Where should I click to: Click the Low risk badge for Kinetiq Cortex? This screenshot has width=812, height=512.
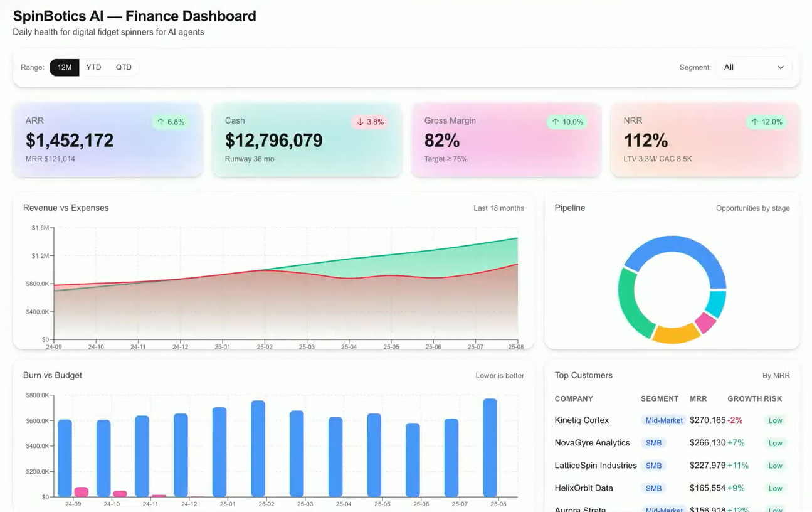(776, 420)
